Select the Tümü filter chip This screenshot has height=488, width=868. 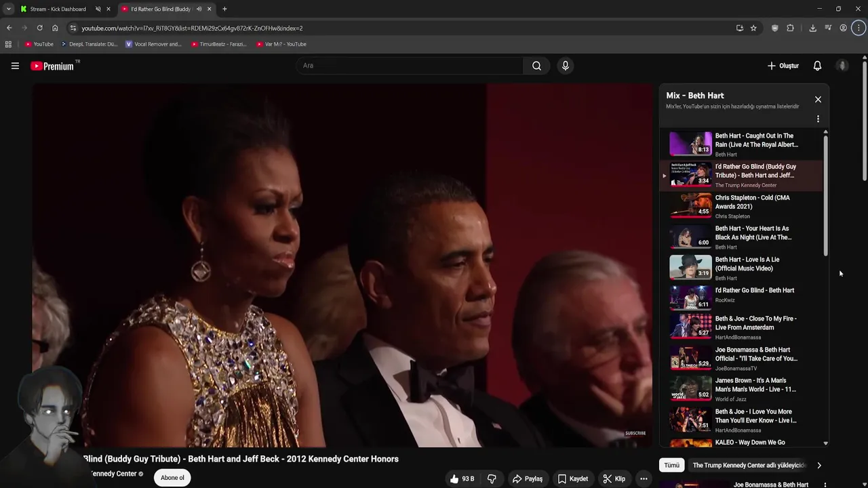click(x=671, y=466)
